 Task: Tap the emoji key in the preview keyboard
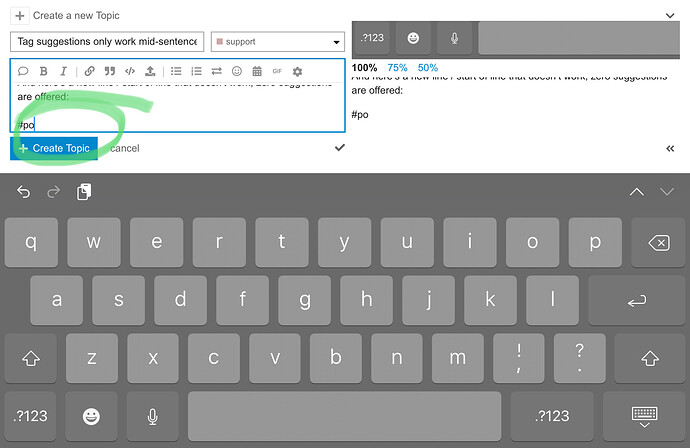coord(413,38)
